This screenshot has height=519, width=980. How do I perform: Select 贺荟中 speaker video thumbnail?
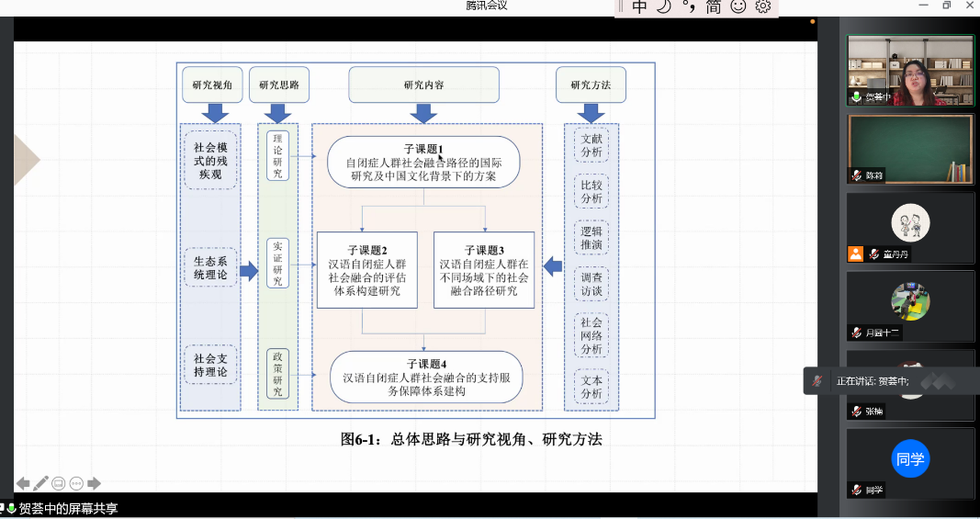tap(909, 71)
